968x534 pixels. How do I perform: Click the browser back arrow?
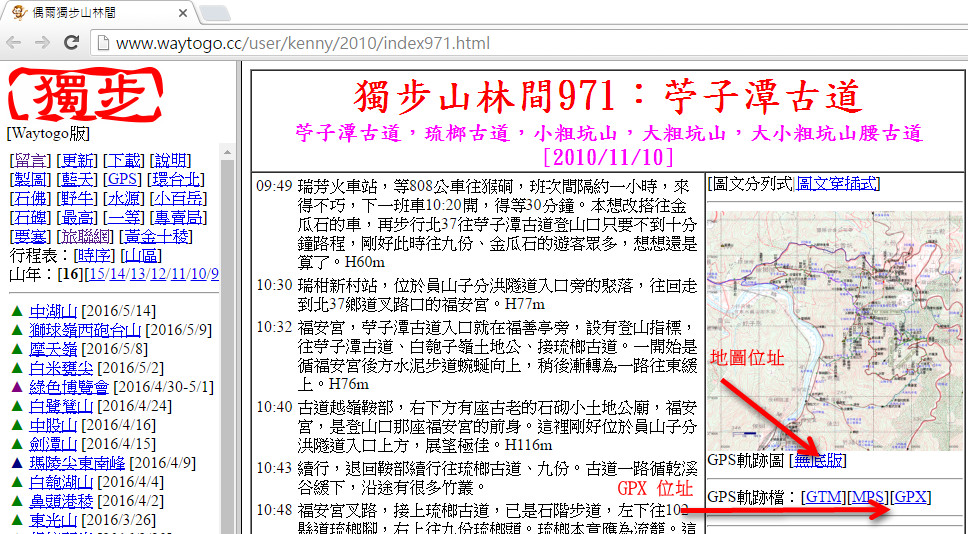(x=16, y=43)
